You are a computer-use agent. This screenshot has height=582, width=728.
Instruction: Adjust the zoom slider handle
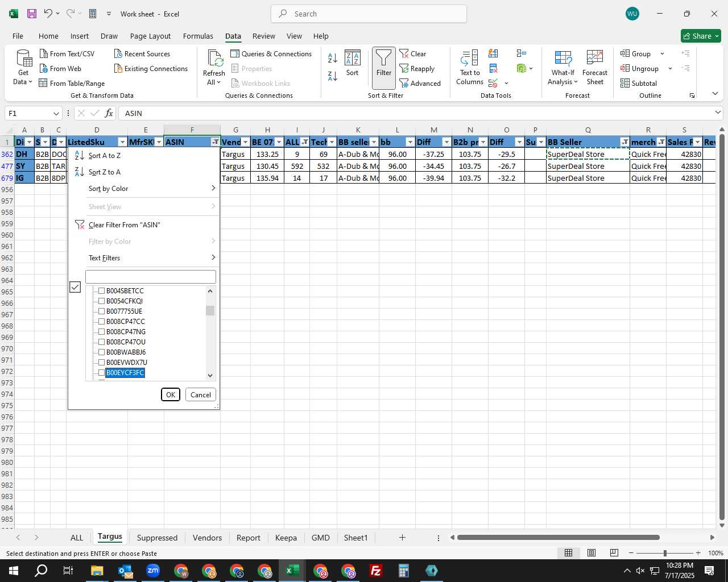(665, 552)
